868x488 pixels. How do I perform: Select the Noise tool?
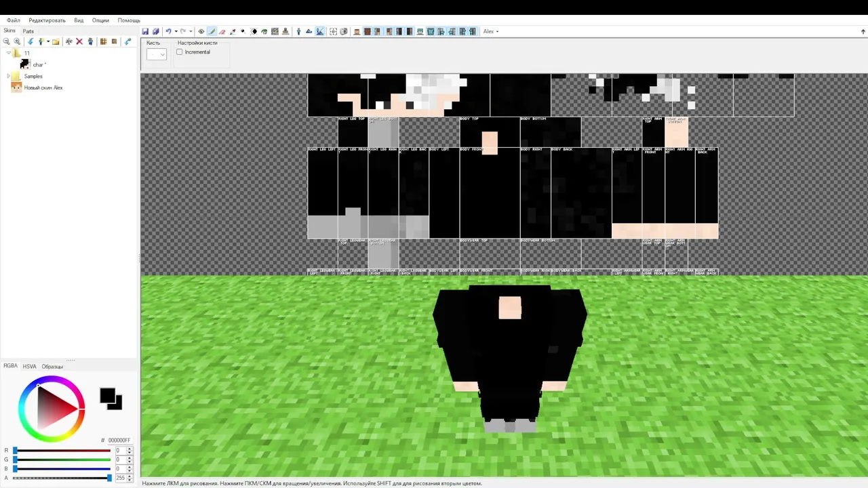pyautogui.click(x=275, y=31)
